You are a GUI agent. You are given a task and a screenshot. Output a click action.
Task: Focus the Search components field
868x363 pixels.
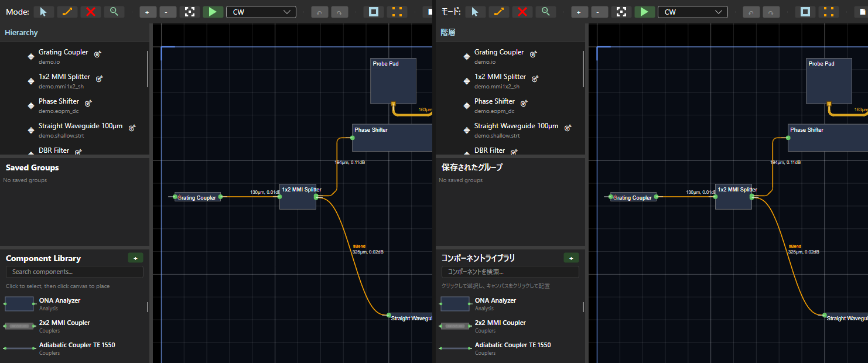pyautogui.click(x=74, y=272)
